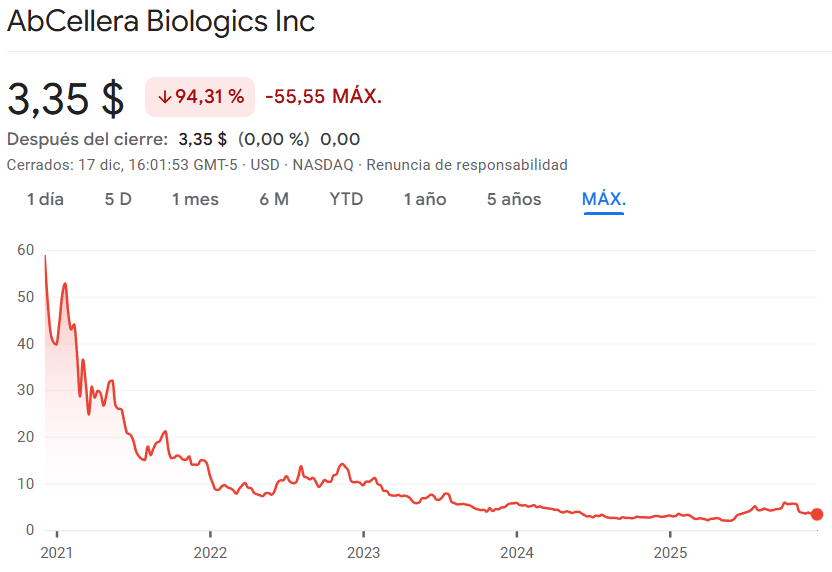Click the large 3,35 $ current price
832x572 pixels.
coord(66,98)
